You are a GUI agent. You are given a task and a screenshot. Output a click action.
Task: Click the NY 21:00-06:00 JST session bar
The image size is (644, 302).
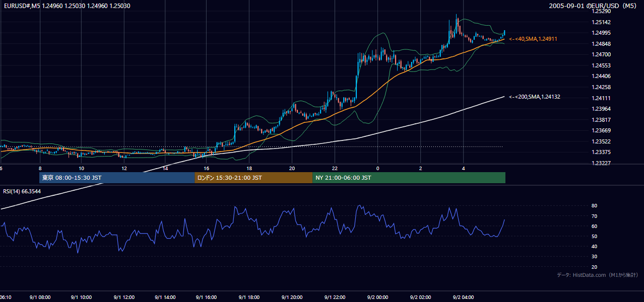pos(409,178)
